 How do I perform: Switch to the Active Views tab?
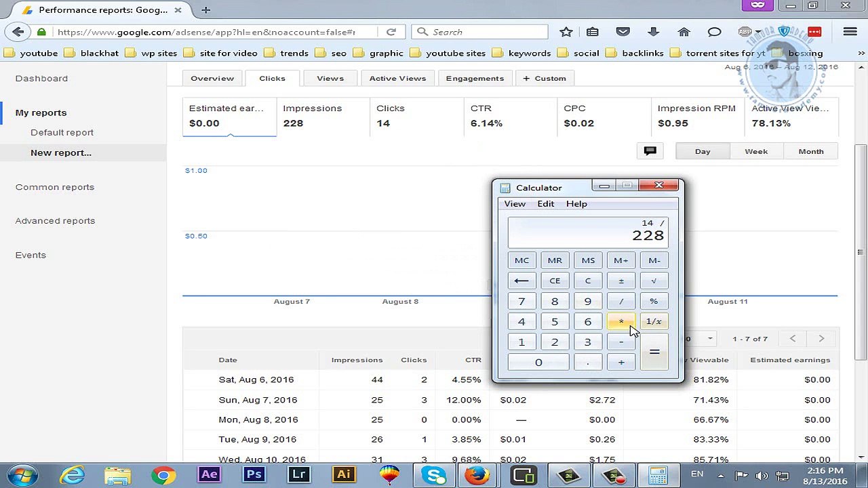pyautogui.click(x=397, y=79)
